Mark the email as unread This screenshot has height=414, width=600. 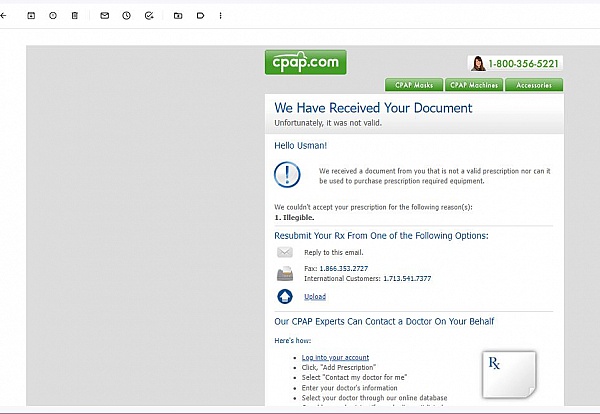point(104,16)
